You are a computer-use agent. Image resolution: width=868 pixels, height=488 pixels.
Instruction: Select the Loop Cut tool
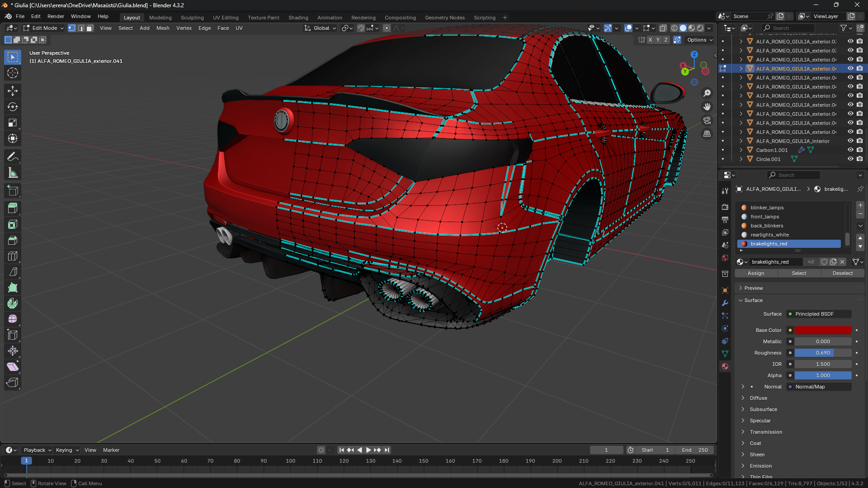(x=13, y=256)
